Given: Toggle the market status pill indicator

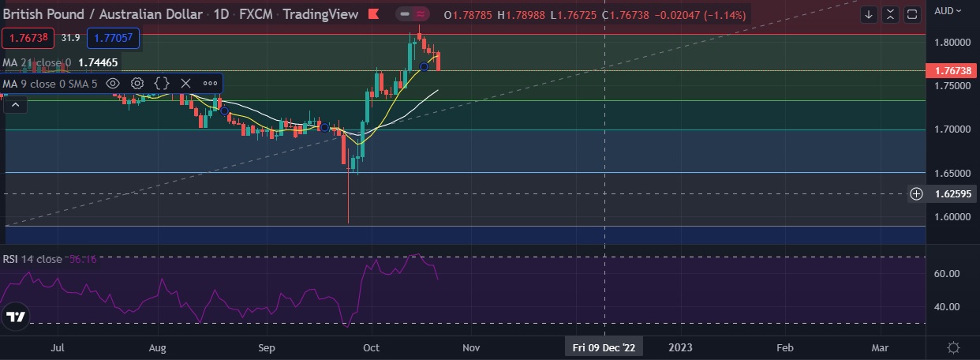Looking at the screenshot, I should tap(414, 14).
